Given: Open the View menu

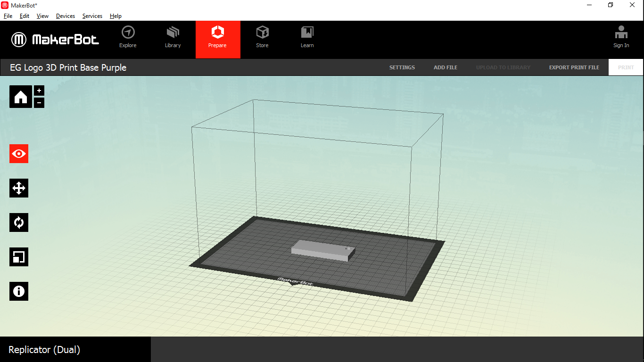Looking at the screenshot, I should click(42, 16).
